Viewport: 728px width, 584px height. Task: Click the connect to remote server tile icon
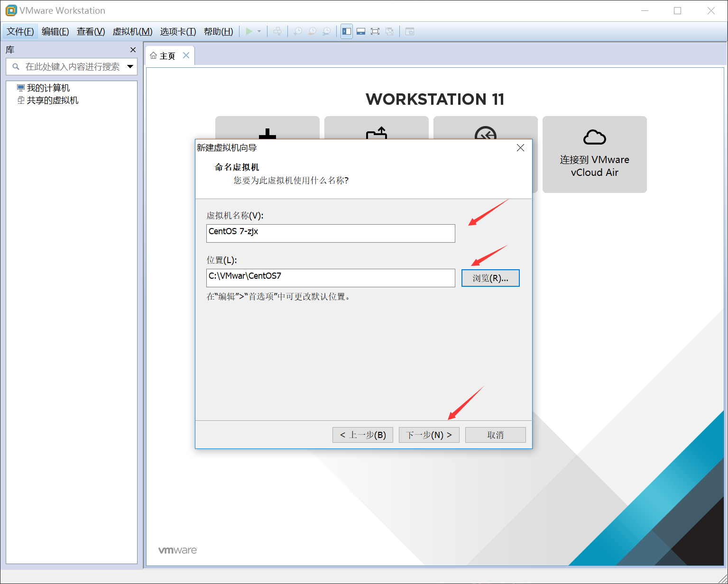(486, 134)
